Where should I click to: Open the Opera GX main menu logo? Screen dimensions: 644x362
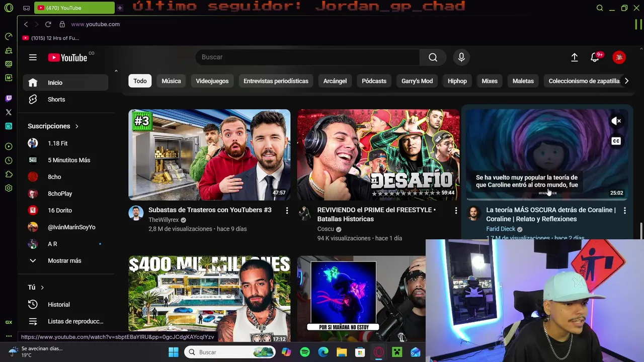(x=9, y=8)
